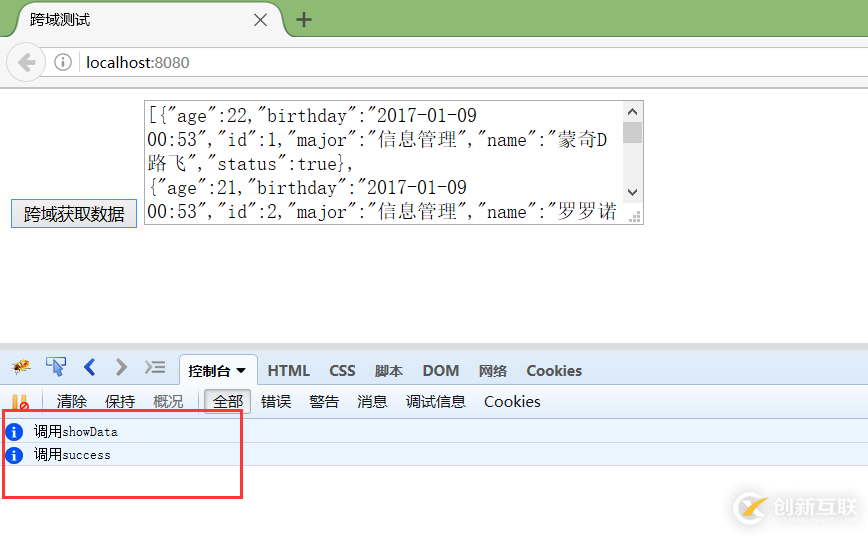The height and width of the screenshot is (537, 868).
Task: Filter console by 警告
Action: [x=324, y=401]
